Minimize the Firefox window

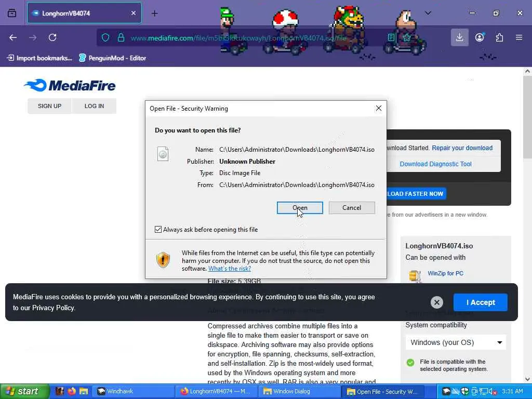tap(472, 13)
